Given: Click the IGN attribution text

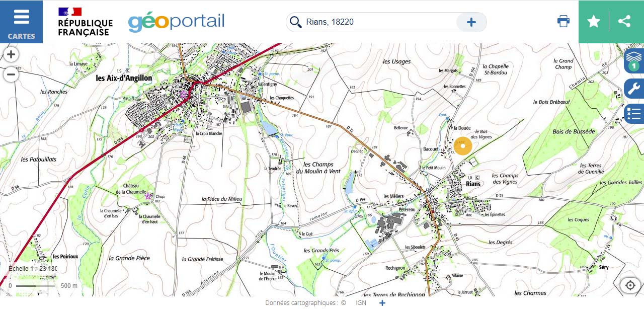Looking at the screenshot, I should (361, 303).
